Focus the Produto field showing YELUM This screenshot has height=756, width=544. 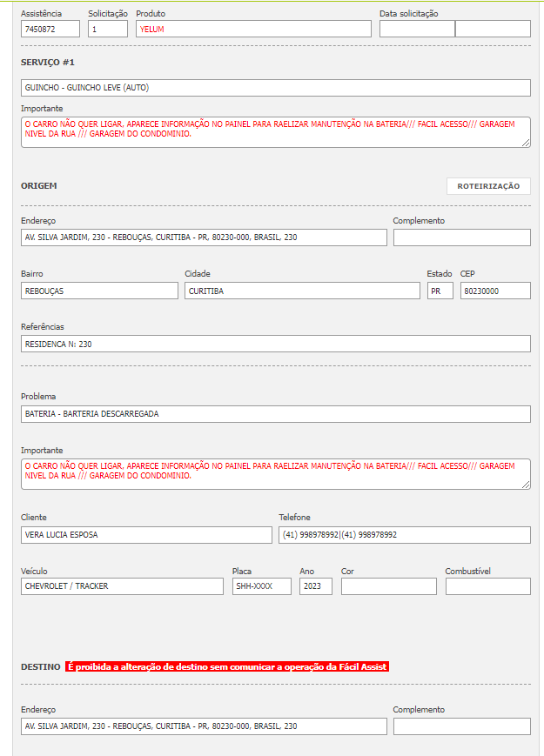(x=252, y=29)
